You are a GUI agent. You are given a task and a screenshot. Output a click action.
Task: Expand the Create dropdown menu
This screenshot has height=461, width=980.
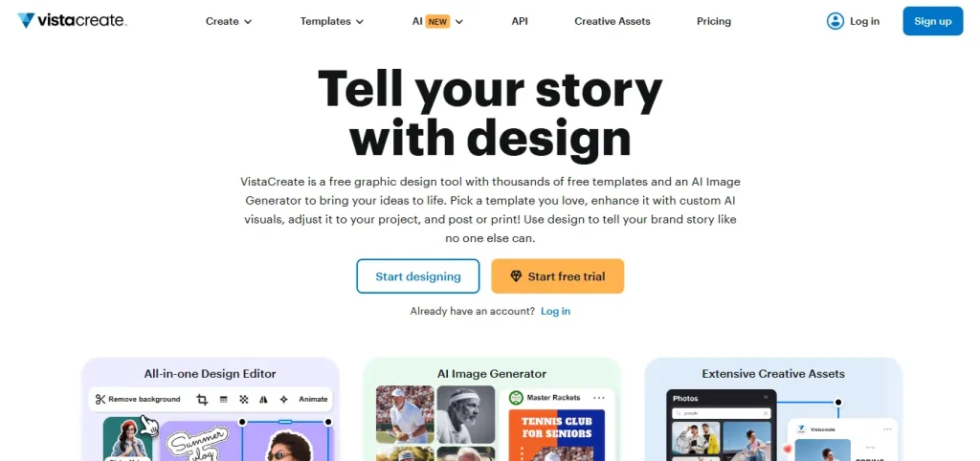coord(229,21)
